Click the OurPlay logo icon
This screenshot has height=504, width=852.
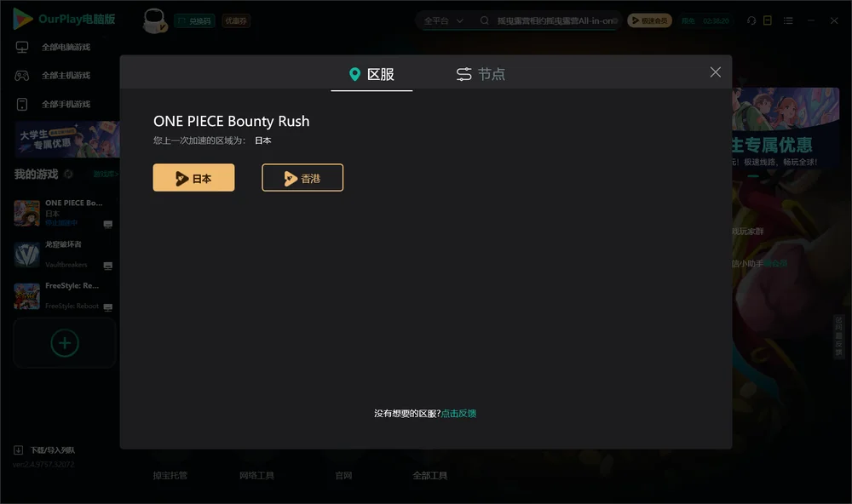click(x=22, y=19)
